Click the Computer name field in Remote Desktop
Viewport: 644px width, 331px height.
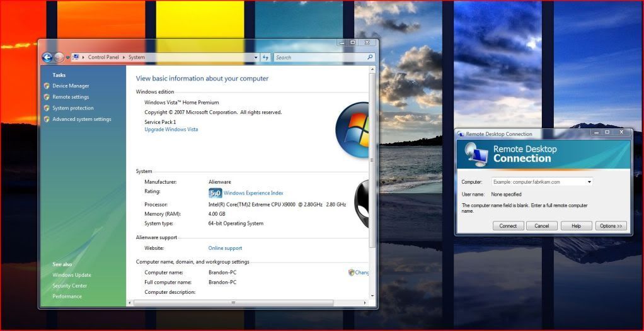tap(538, 182)
